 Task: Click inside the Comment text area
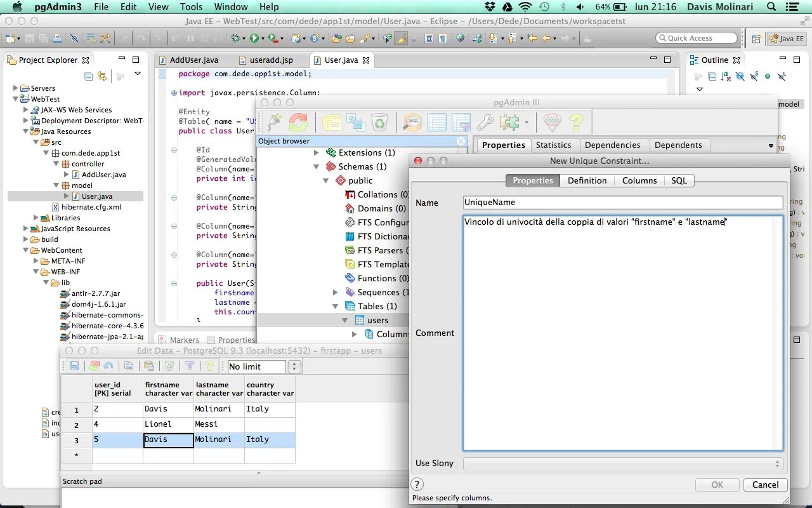(x=623, y=333)
